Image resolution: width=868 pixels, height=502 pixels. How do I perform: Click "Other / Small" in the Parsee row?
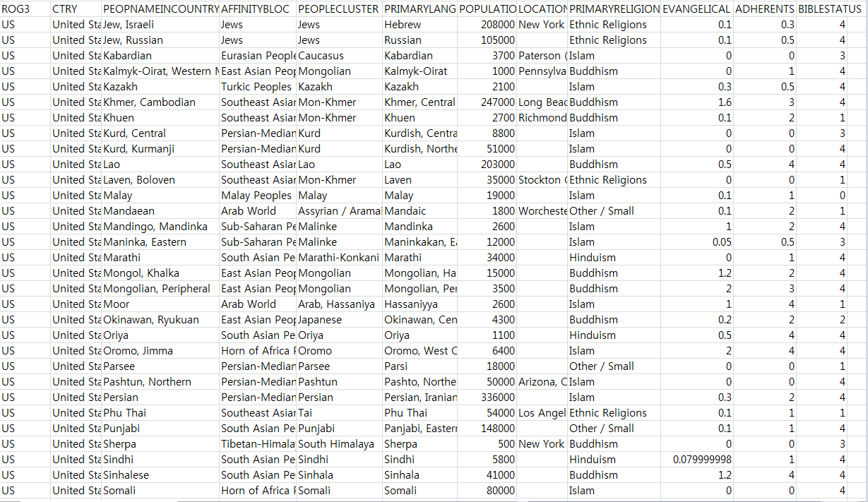pos(614,366)
